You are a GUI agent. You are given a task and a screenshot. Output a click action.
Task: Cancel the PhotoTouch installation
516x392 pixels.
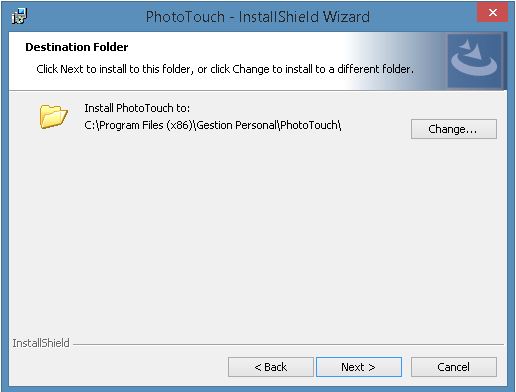454,367
